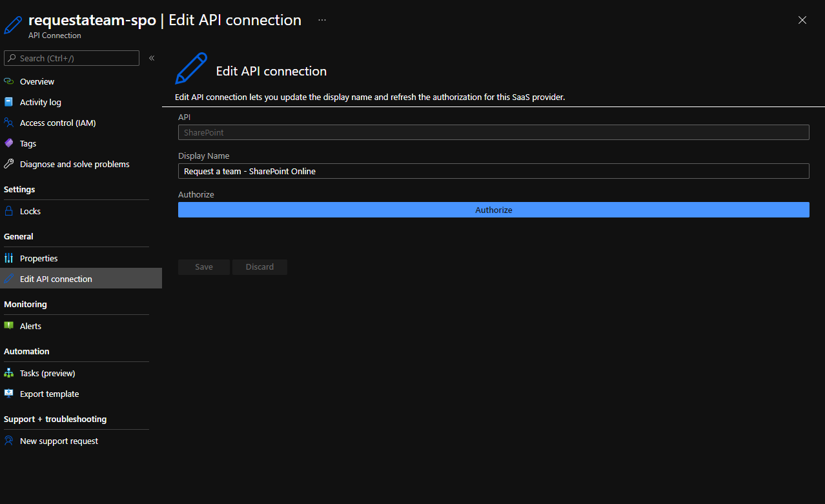Click the large pencil icon in header
The image size is (825, 504).
[191, 69]
